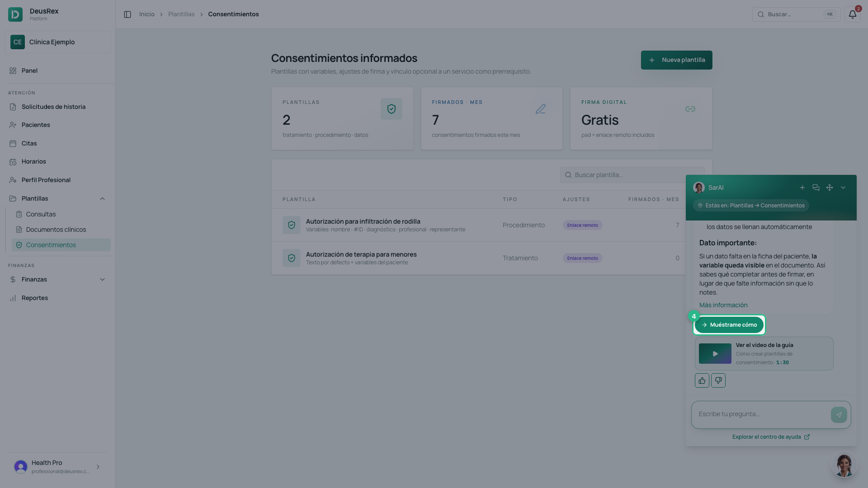This screenshot has width=868, height=488.
Task: Click the shield icon in the Plantillas card
Action: 392,109
